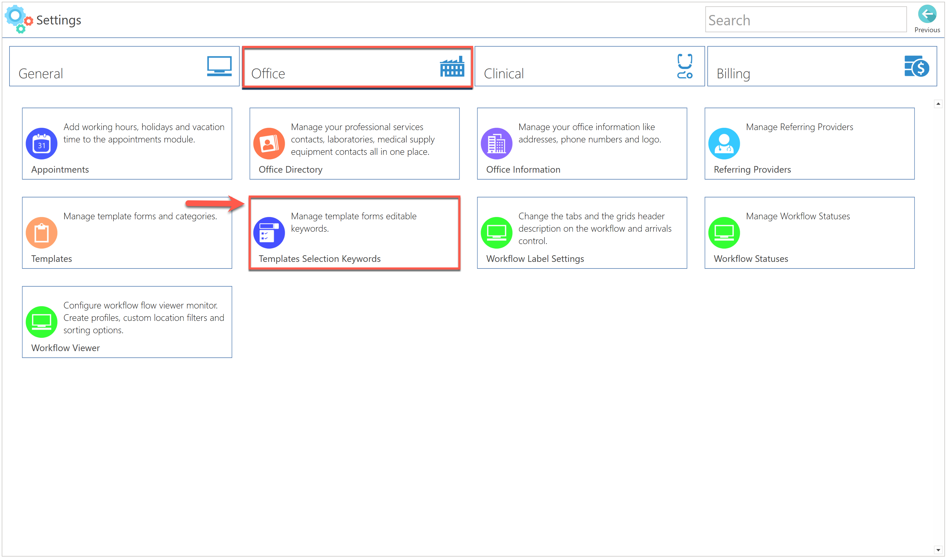Select the Office tab
947x560 pixels.
coord(357,66)
